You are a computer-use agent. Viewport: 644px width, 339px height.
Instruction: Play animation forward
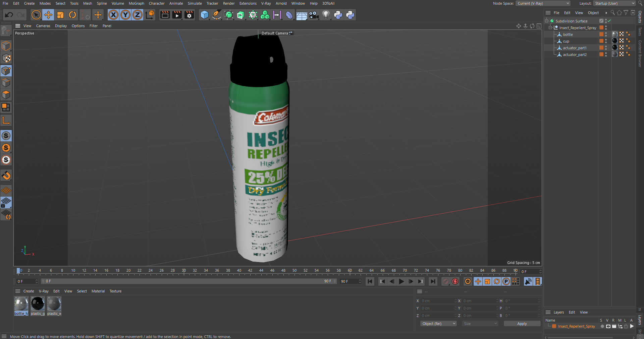click(401, 281)
